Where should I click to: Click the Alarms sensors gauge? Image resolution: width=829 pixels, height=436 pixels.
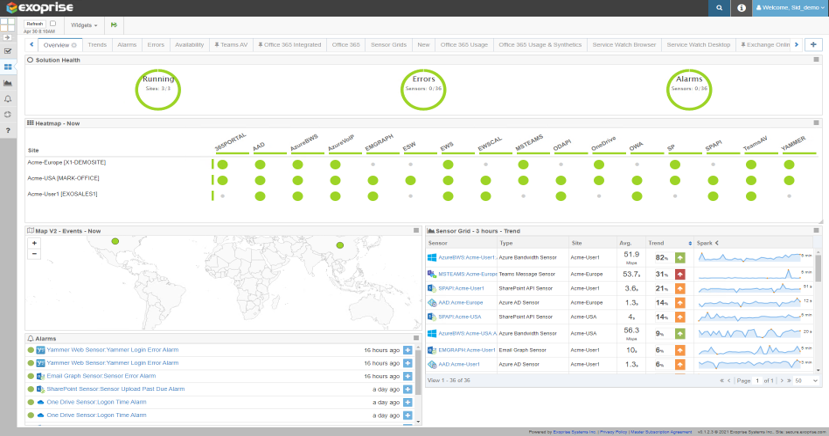point(689,89)
